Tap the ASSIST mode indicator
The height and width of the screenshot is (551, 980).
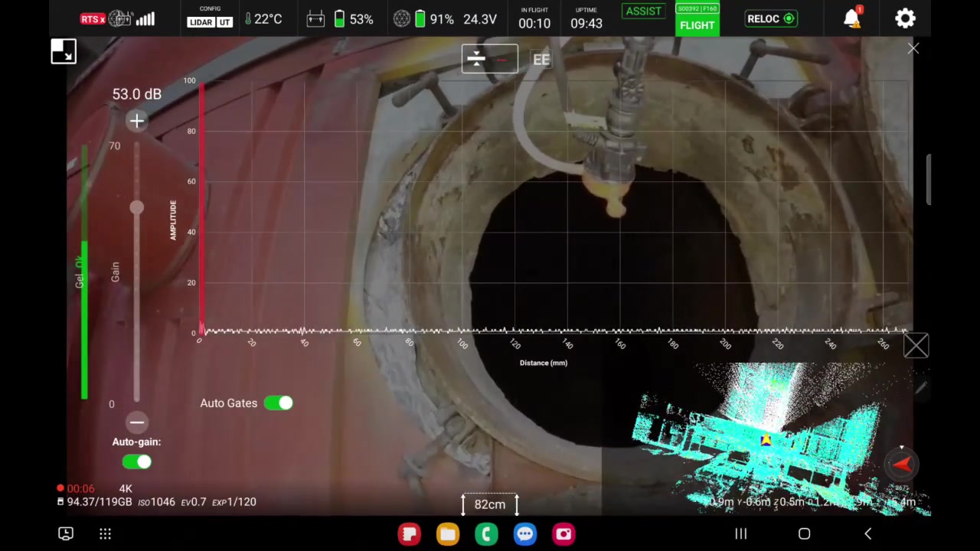pos(643,11)
